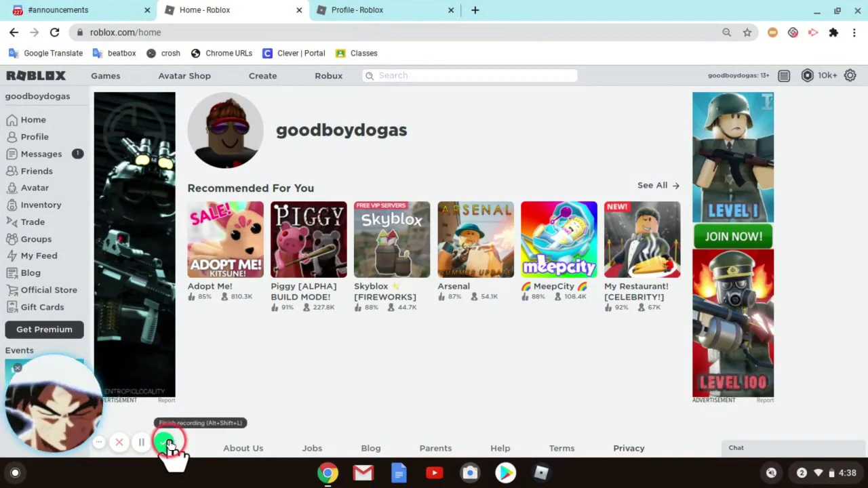
Task: Click See All for recommended games
Action: [x=658, y=185]
